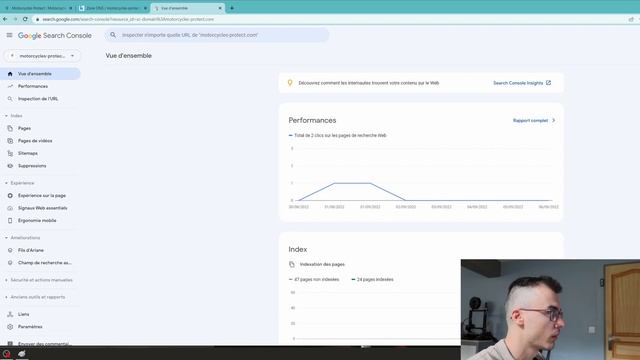Click the browser address bar URL
Image resolution: width=640 pixels, height=360 pixels.
click(x=128, y=19)
